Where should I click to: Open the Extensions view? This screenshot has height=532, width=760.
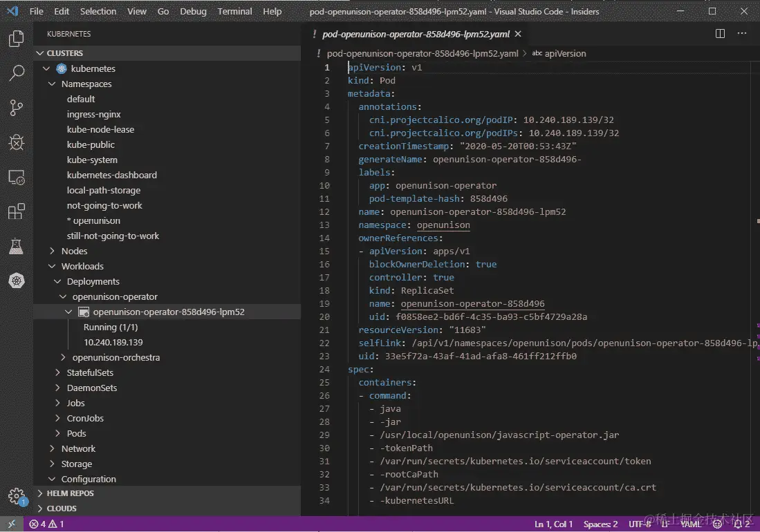point(16,211)
